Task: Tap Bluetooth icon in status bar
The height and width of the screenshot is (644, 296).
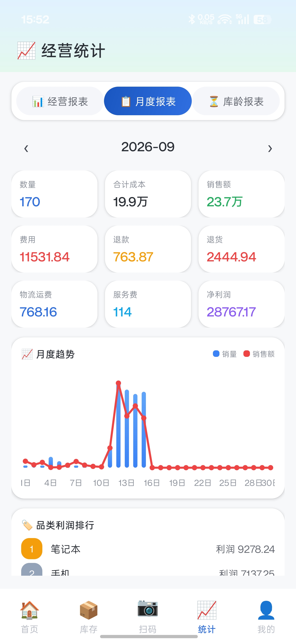Action: pos(192,19)
